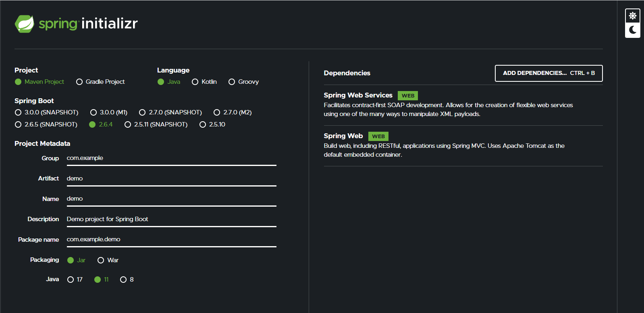Focus the Package name input field
The height and width of the screenshot is (313, 644).
[x=172, y=240]
